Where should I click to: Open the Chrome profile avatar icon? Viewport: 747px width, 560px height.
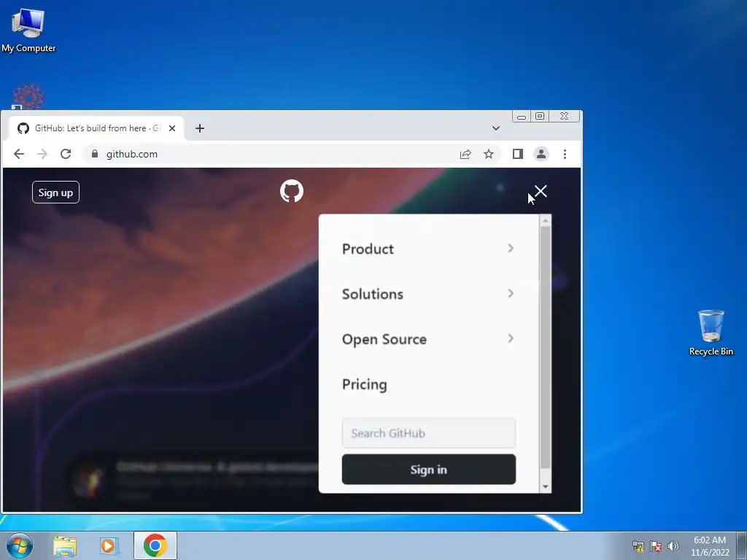[x=541, y=154]
